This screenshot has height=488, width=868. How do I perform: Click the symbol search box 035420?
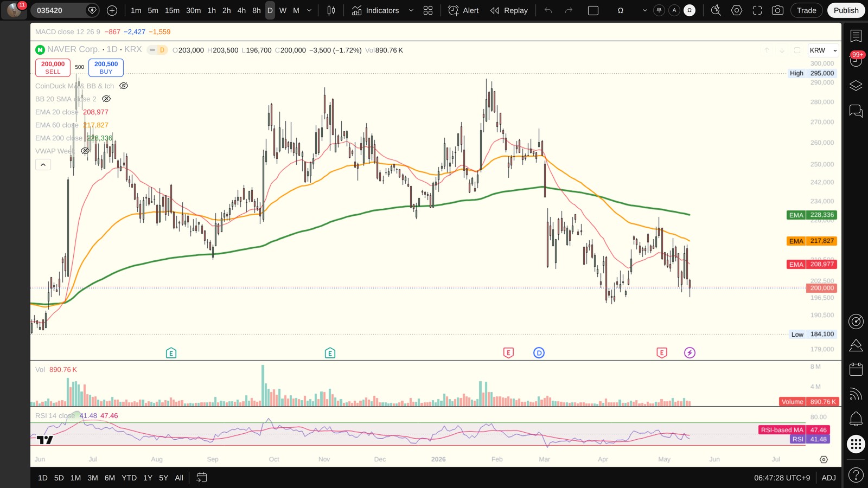coord(57,10)
